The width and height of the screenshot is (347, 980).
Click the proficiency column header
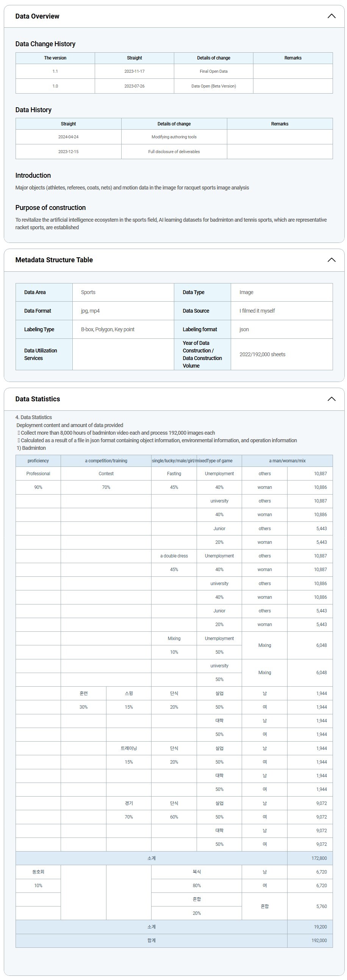coord(38,461)
